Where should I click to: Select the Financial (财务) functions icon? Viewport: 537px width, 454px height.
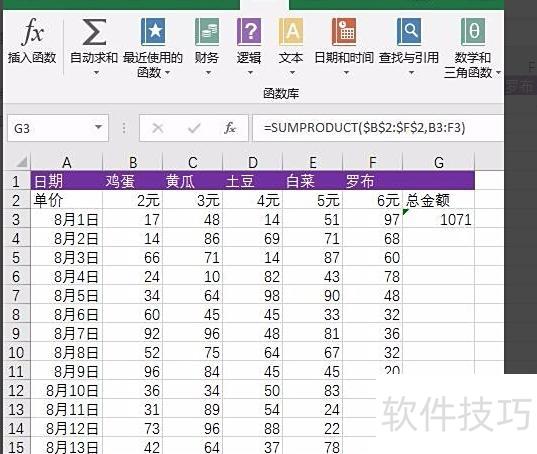tap(207, 32)
